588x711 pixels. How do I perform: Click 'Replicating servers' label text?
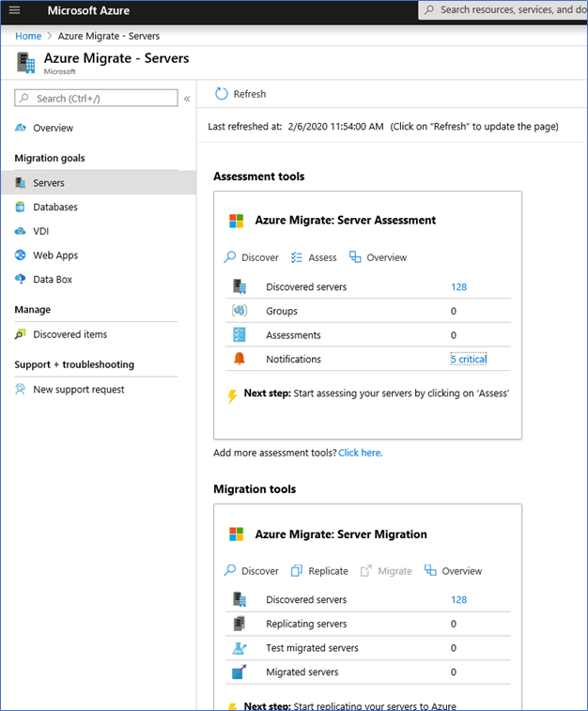click(x=306, y=624)
